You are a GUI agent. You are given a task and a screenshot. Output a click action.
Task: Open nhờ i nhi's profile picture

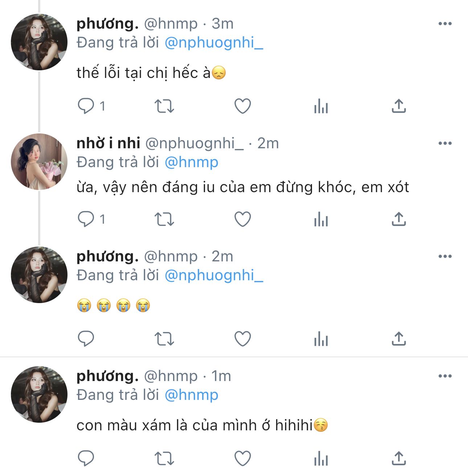click(x=39, y=162)
